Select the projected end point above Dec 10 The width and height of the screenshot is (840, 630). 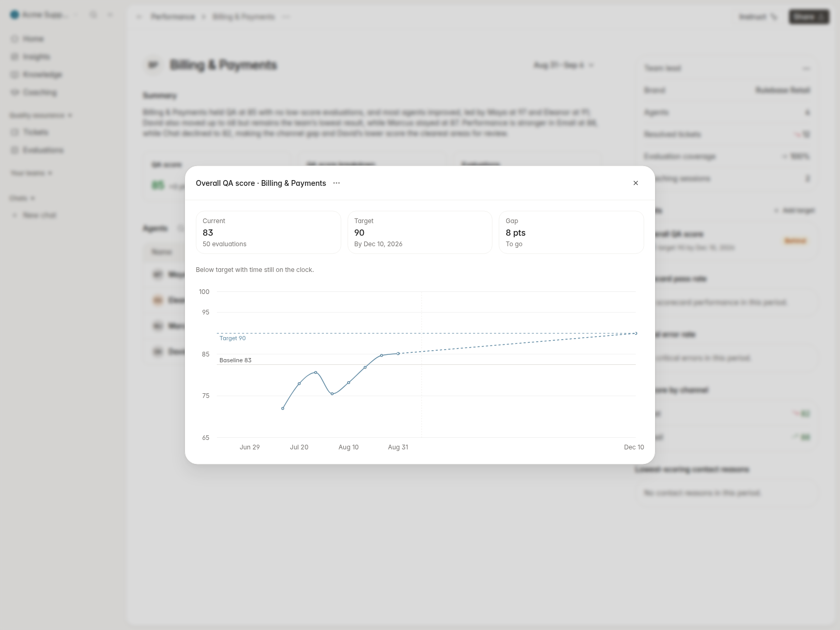coord(636,333)
